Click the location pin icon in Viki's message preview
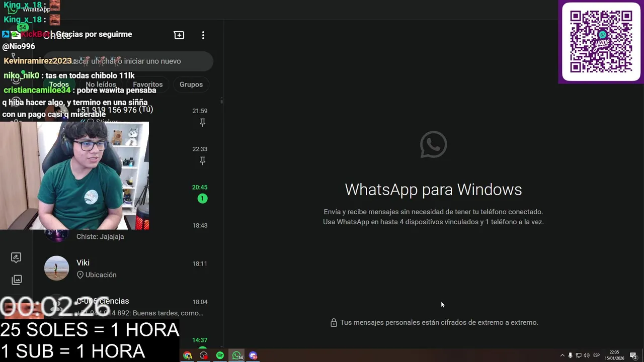644x362 pixels. [80, 275]
